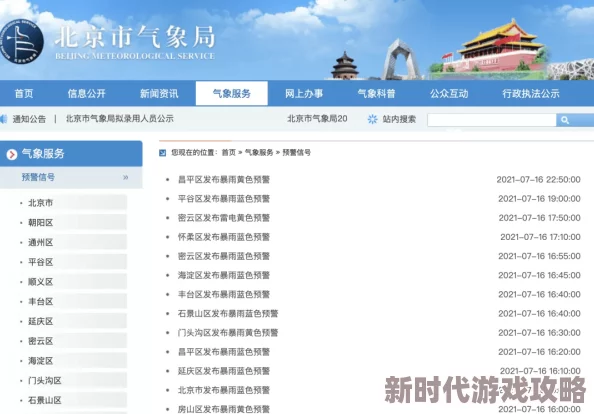This screenshot has width=594, height=414.
Task: Open 昌平区发布暴雨黄色预警 warning
Action: 224,179
